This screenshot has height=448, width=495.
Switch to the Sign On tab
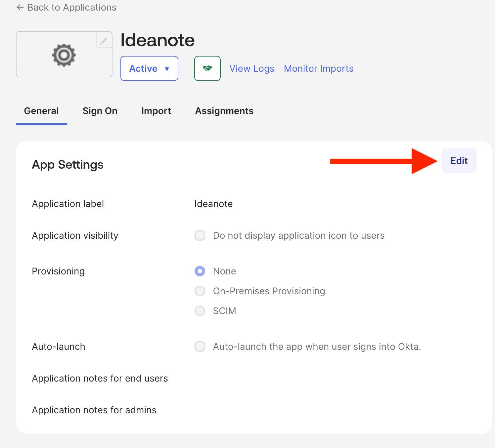point(100,111)
